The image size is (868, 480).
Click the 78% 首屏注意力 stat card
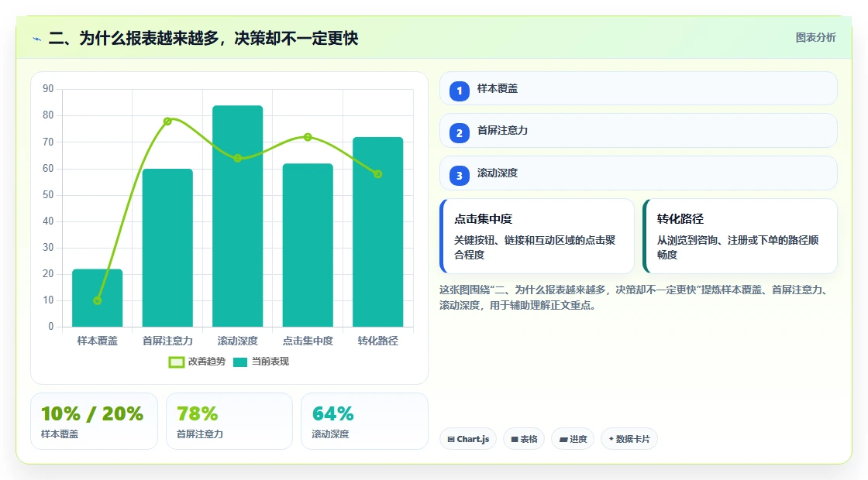click(229, 421)
